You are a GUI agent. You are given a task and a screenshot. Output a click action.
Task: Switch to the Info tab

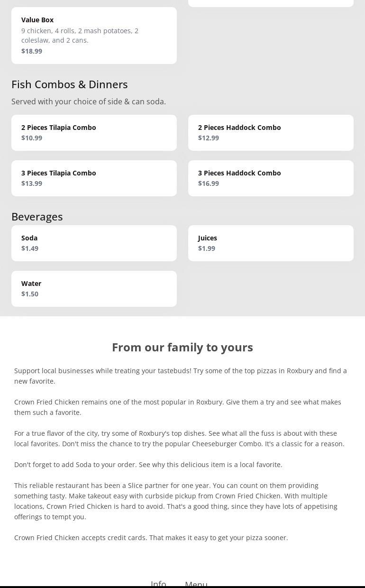coord(158,583)
